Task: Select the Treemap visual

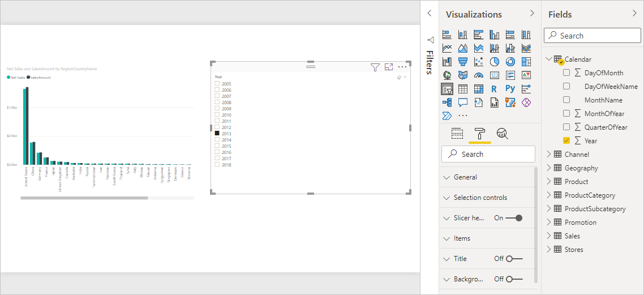Action: (x=526, y=62)
